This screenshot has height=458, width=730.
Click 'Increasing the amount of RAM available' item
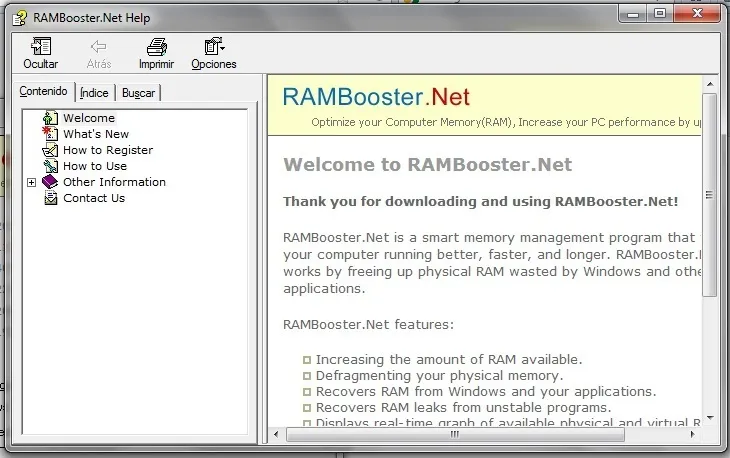click(449, 360)
